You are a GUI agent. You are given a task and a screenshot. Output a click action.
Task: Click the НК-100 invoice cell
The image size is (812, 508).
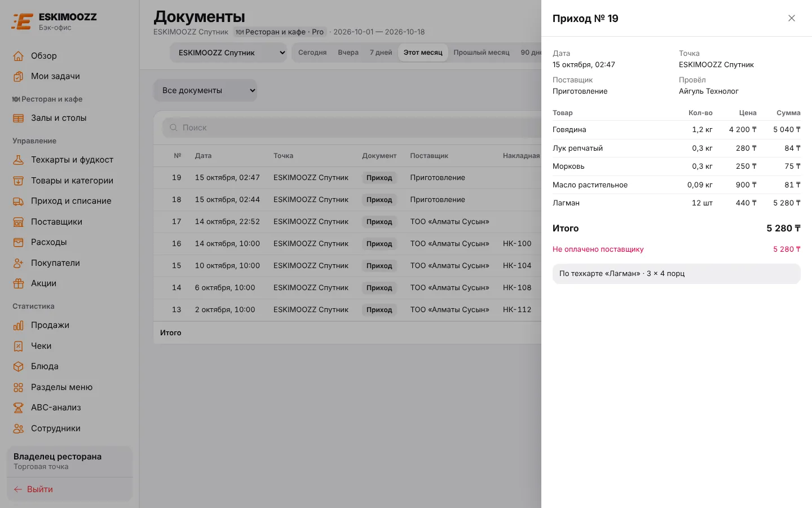pyautogui.click(x=517, y=244)
